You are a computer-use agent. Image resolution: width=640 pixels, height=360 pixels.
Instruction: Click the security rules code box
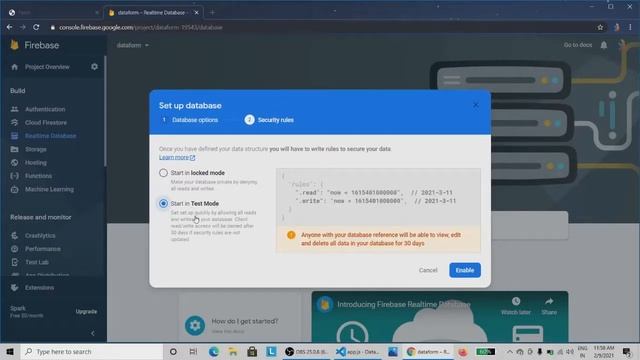coord(378,197)
